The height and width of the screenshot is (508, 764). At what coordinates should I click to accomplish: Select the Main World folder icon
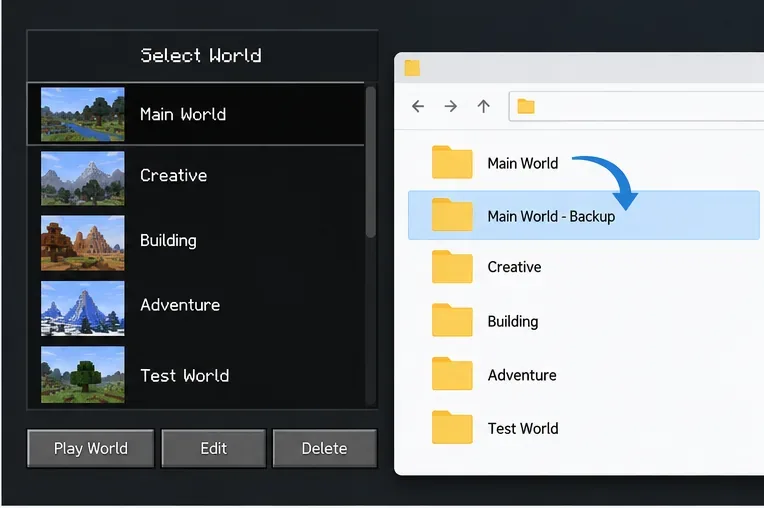tap(452, 162)
